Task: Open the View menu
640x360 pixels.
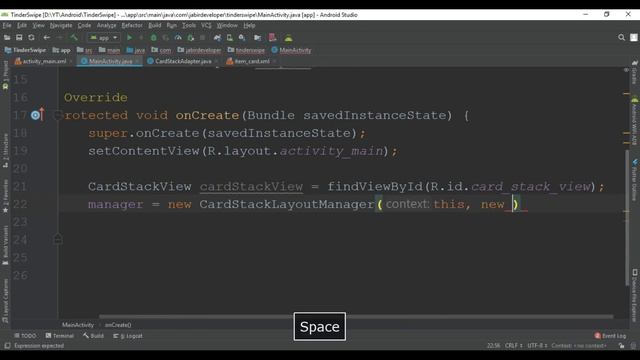Action: point(38,25)
